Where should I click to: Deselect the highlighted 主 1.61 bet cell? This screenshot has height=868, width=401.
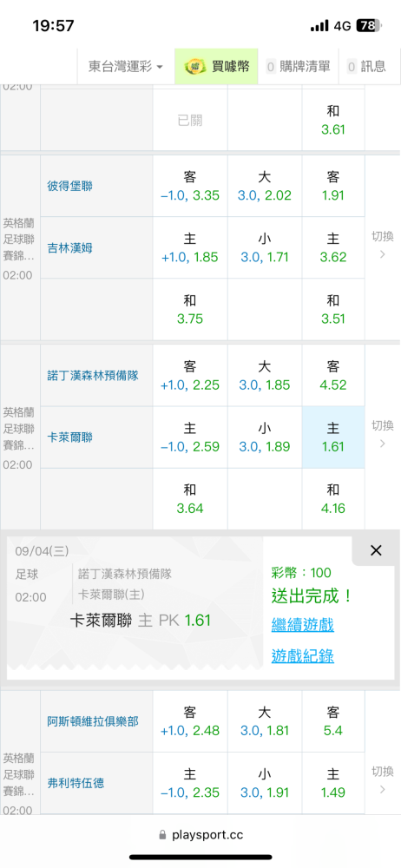[333, 437]
